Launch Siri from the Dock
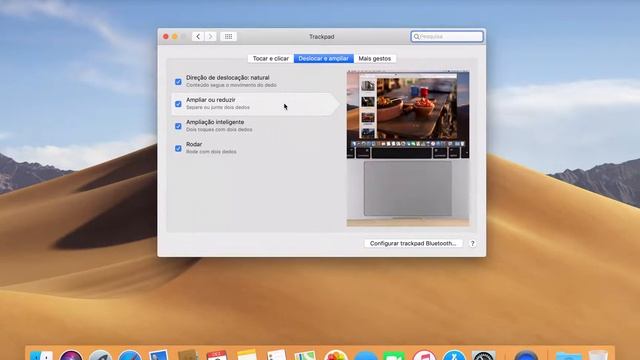The width and height of the screenshot is (640, 360). pos(71,356)
